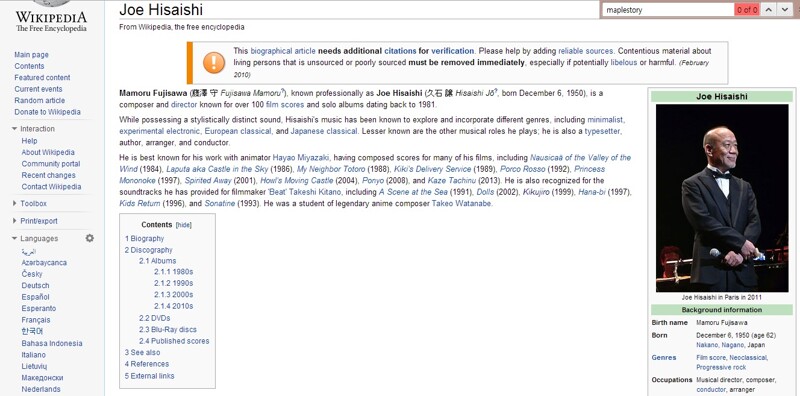Jump to 5 External links section

click(x=149, y=376)
